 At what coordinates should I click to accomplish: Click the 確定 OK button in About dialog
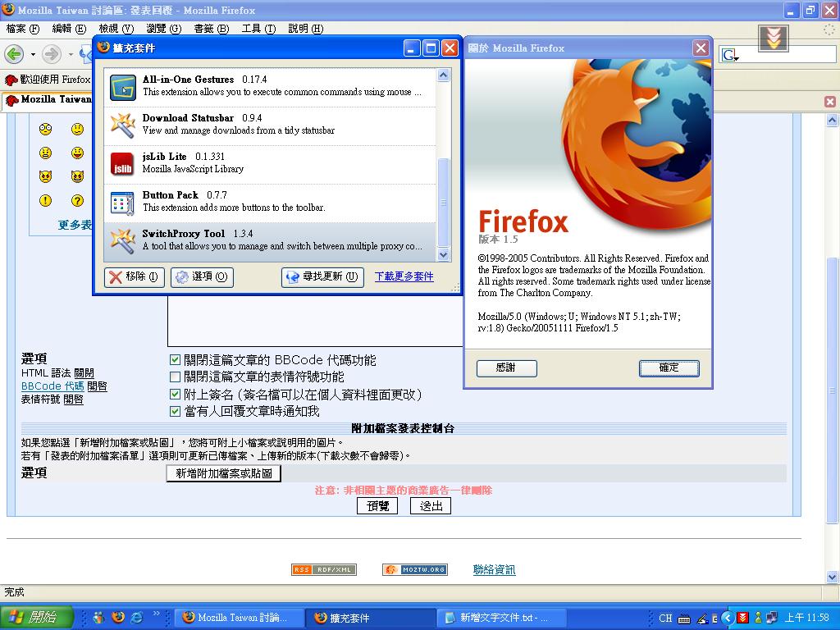(669, 368)
